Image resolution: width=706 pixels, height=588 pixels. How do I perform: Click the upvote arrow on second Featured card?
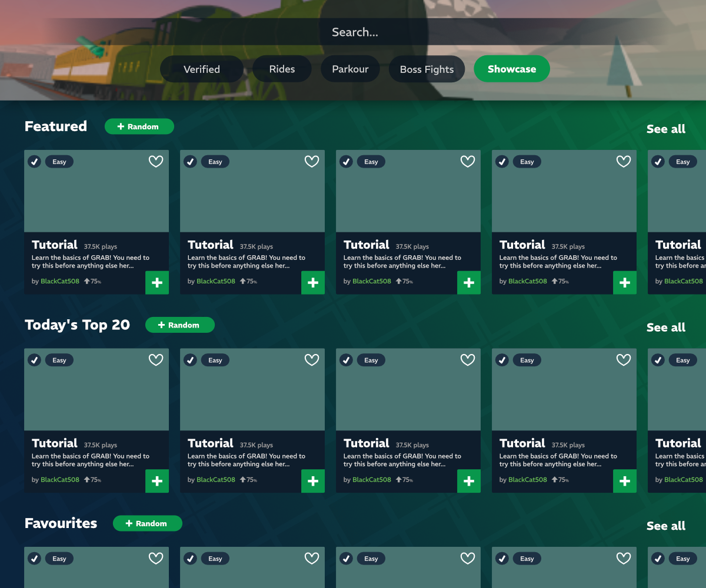pyautogui.click(x=242, y=281)
